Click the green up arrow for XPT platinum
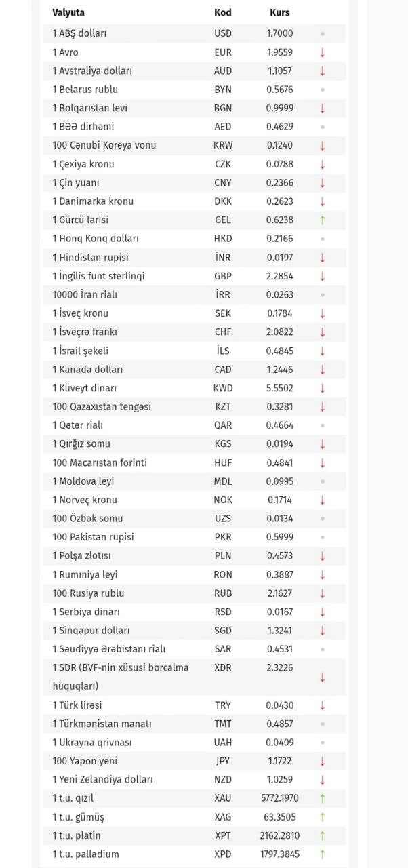 pyautogui.click(x=323, y=835)
